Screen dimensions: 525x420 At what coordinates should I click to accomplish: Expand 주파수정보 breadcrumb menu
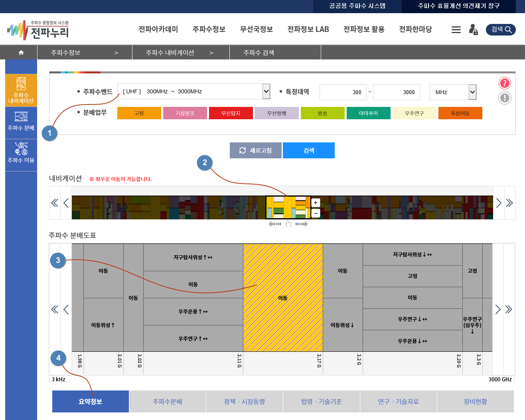point(85,52)
